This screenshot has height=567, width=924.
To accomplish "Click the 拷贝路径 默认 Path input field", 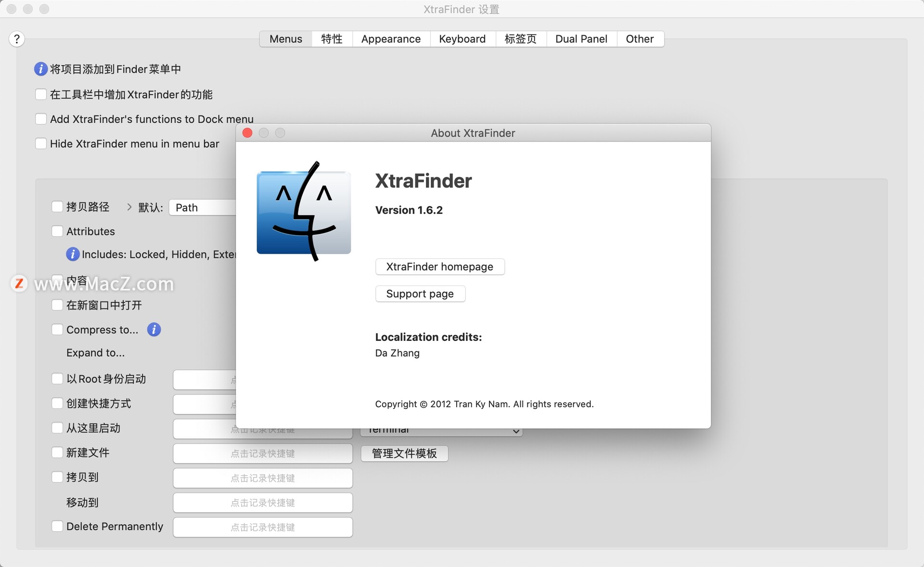I will 200,206.
